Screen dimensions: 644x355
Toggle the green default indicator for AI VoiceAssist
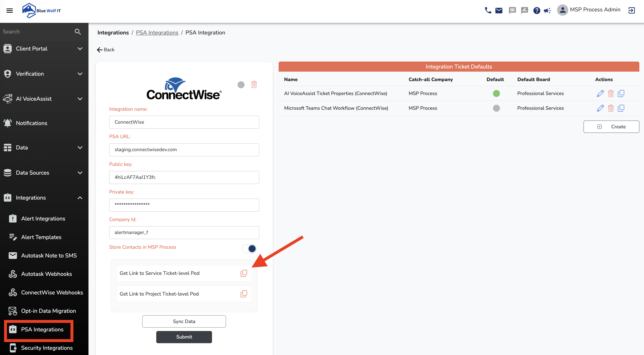(496, 93)
